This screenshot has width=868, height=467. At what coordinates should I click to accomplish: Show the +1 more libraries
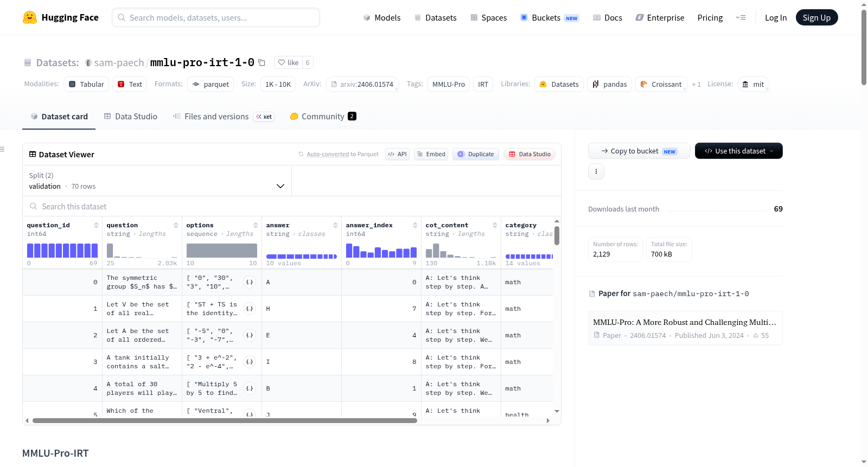(x=696, y=84)
